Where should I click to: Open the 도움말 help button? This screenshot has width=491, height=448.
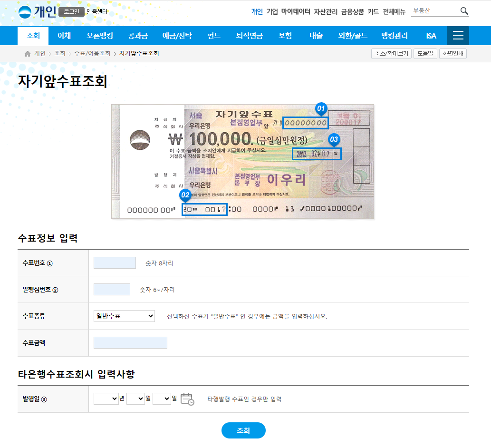click(425, 53)
